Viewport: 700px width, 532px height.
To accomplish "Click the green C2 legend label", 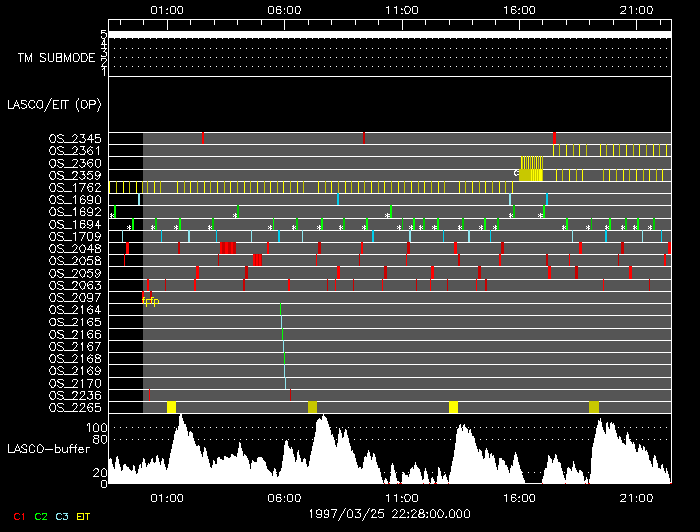I will (41, 516).
